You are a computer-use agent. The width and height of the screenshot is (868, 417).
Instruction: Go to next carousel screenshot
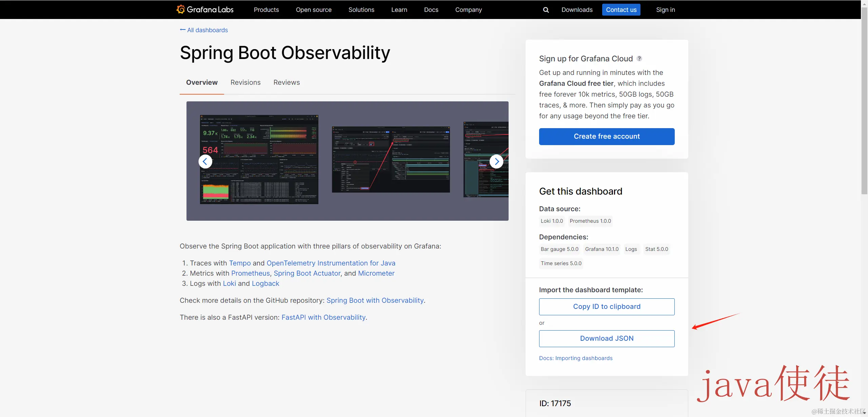pyautogui.click(x=496, y=161)
